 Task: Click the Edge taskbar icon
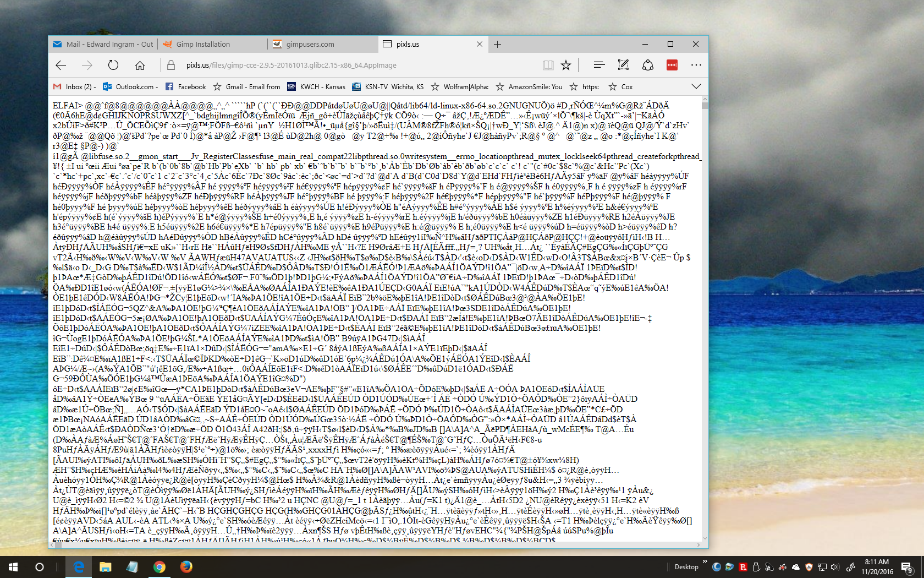[79, 567]
